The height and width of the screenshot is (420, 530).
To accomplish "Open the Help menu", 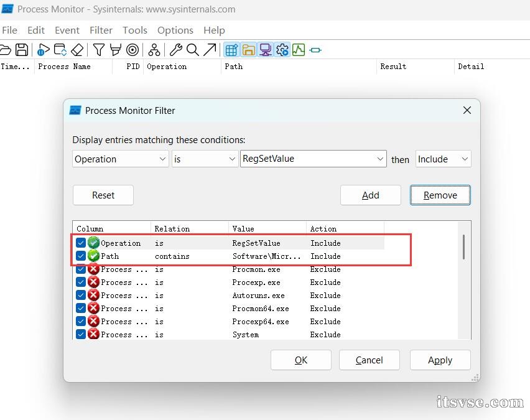I will (214, 30).
